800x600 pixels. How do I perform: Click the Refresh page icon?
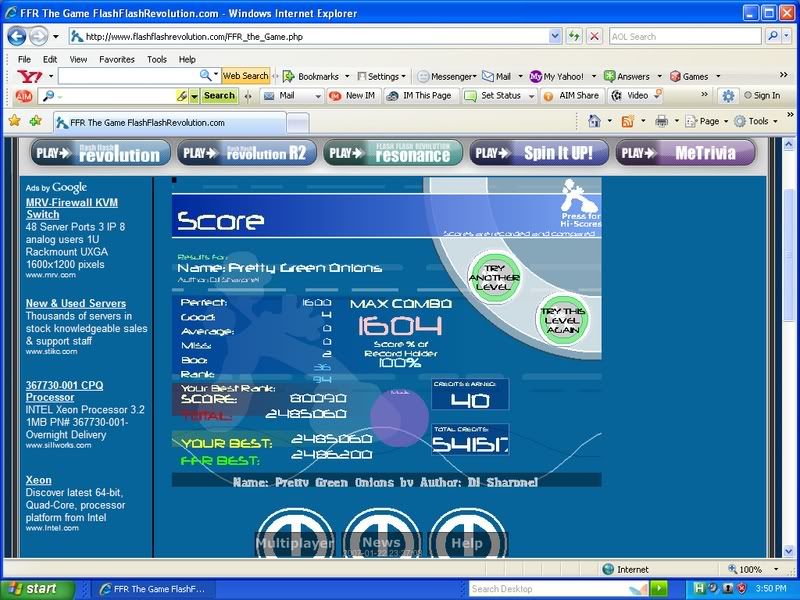coord(575,36)
